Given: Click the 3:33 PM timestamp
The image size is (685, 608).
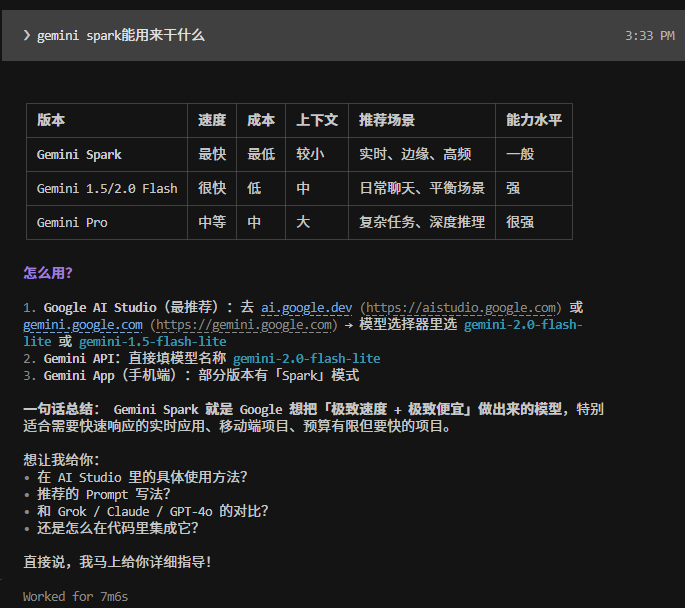Looking at the screenshot, I should pyautogui.click(x=650, y=35).
